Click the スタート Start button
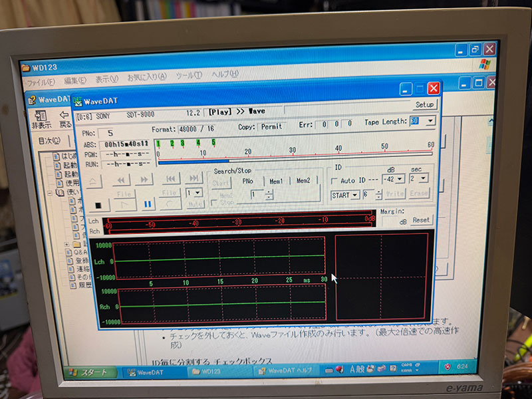This screenshot has height=399, width=532. coord(90,372)
